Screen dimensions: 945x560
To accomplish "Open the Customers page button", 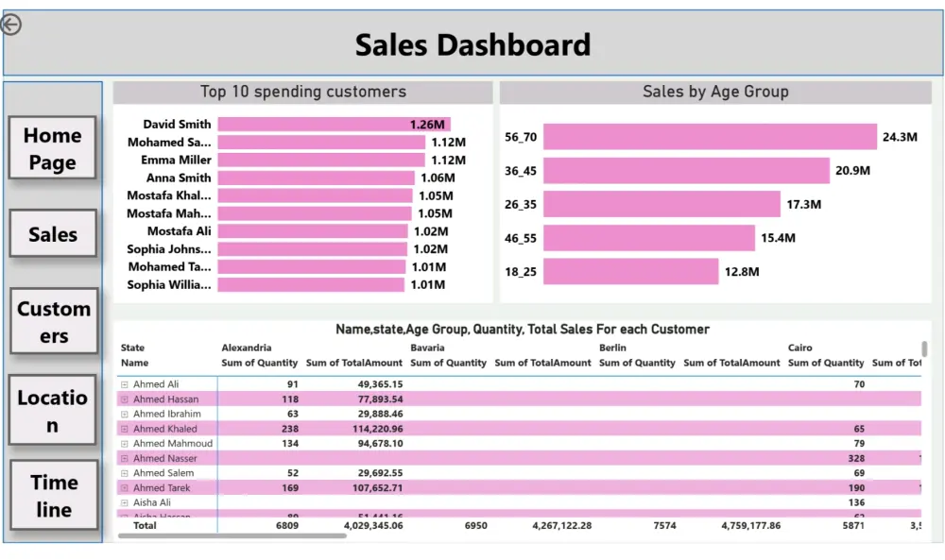I will pos(54,321).
